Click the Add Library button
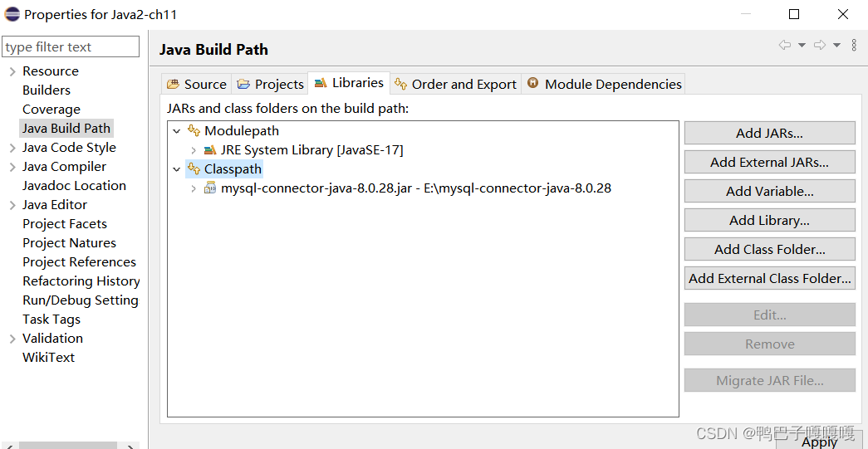The width and height of the screenshot is (868, 449). coord(769,220)
